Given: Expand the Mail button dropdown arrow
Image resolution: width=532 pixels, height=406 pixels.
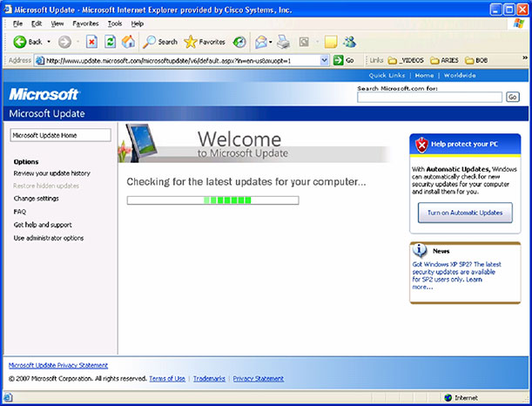Looking at the screenshot, I should pos(272,41).
